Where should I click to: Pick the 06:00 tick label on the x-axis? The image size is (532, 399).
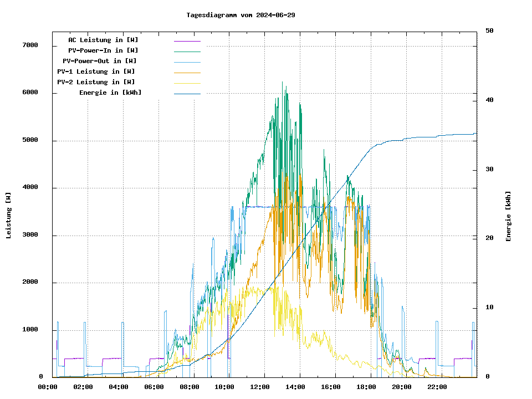[x=154, y=387]
